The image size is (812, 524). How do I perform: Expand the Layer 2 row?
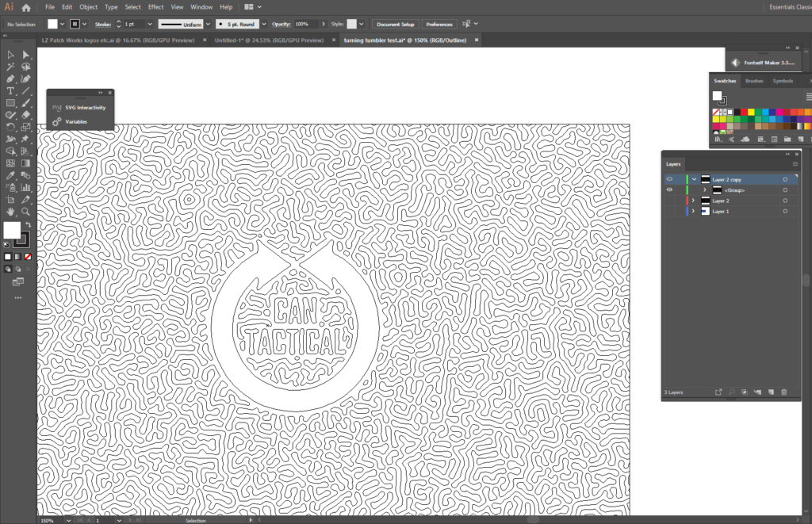click(x=693, y=201)
